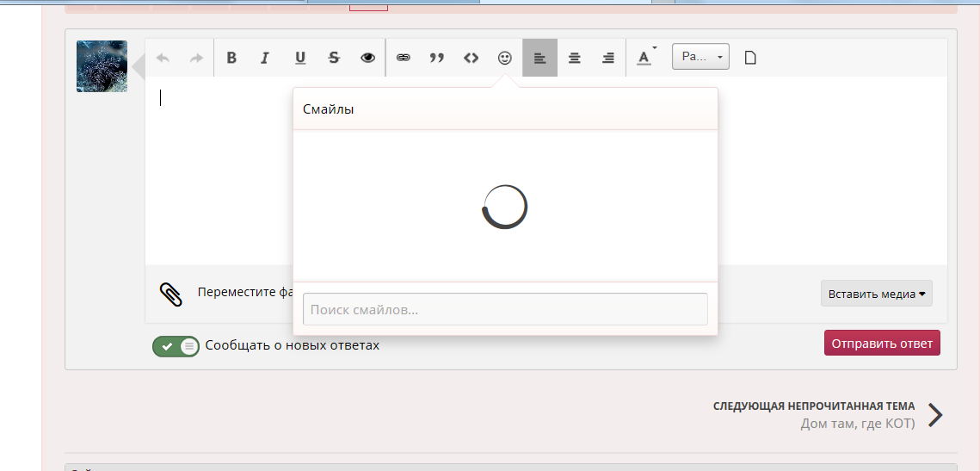Insert a spoiler with the eye icon

tap(368, 58)
